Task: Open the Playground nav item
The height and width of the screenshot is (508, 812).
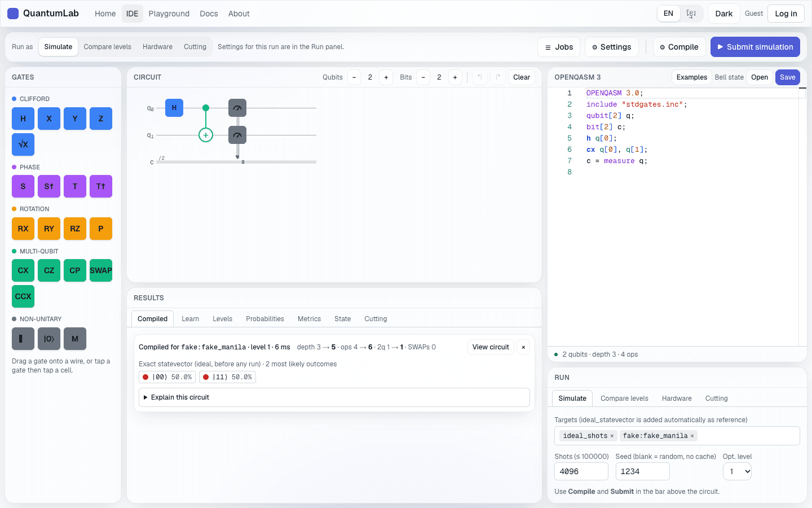Action: click(x=169, y=14)
